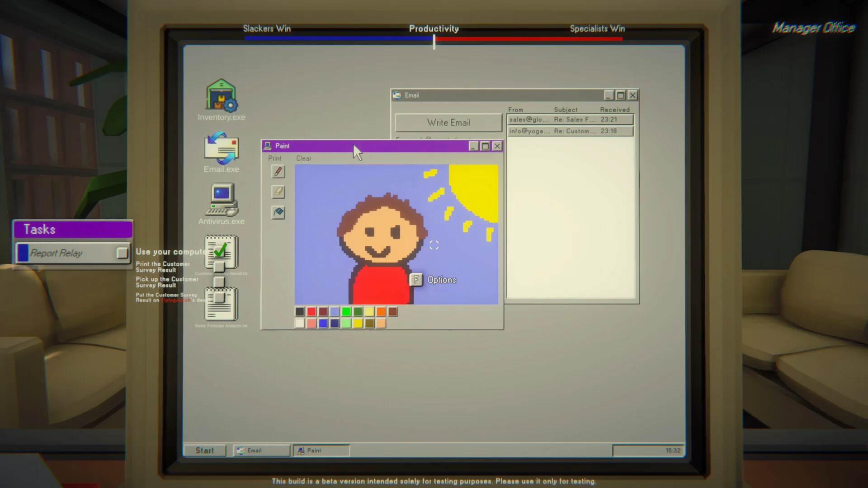Bring up the Email window from taskbar

(260, 450)
